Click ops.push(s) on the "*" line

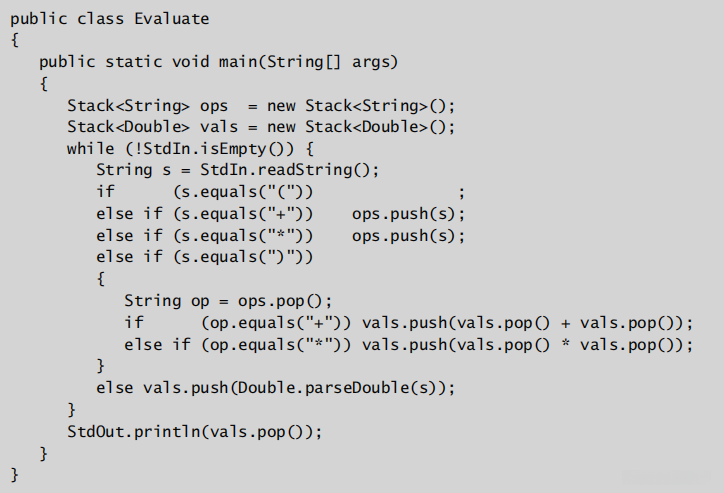(x=409, y=236)
